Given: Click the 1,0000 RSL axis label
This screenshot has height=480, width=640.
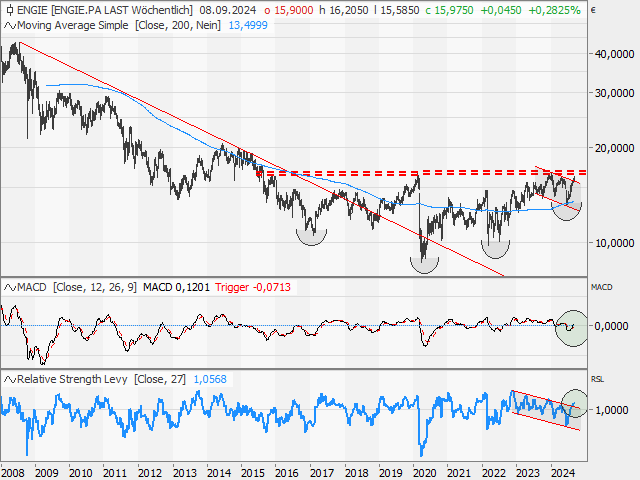Looking at the screenshot, I should [611, 410].
